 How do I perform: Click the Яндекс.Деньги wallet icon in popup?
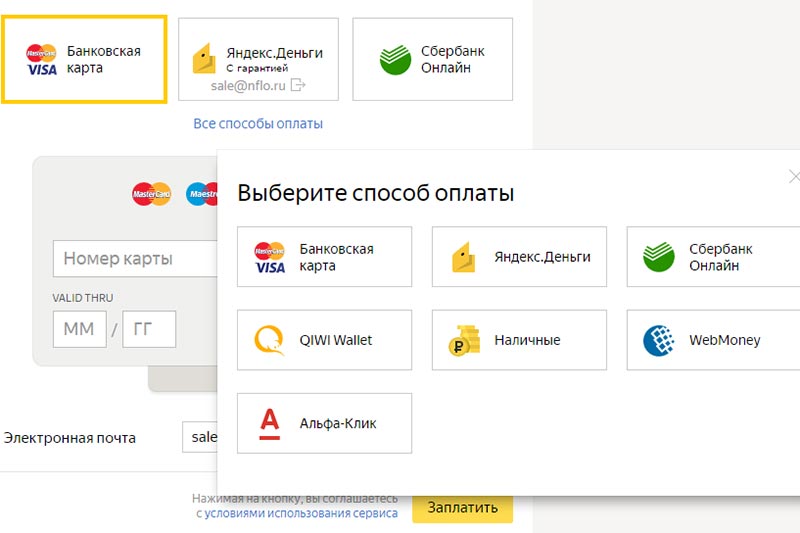(463, 257)
